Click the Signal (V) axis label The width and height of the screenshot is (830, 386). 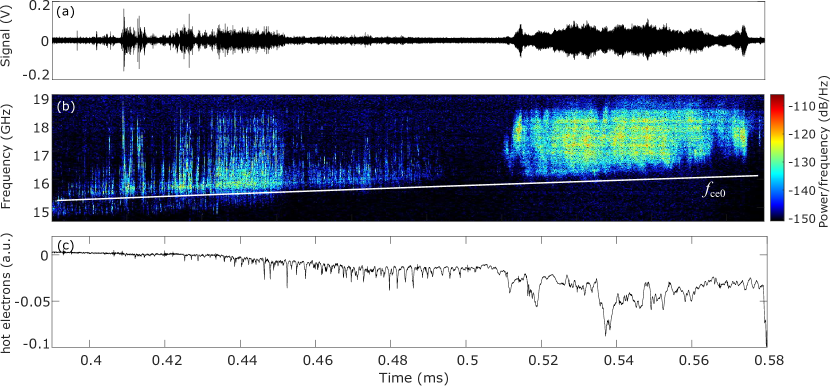click(6, 41)
